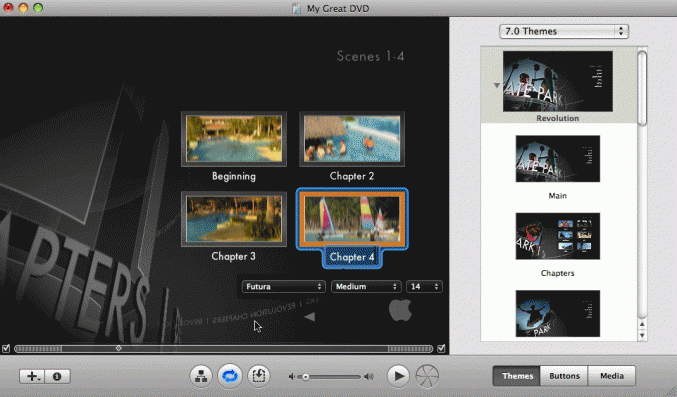Image resolution: width=677 pixels, height=397 pixels.
Task: Switch to the Media tab
Action: coord(611,376)
